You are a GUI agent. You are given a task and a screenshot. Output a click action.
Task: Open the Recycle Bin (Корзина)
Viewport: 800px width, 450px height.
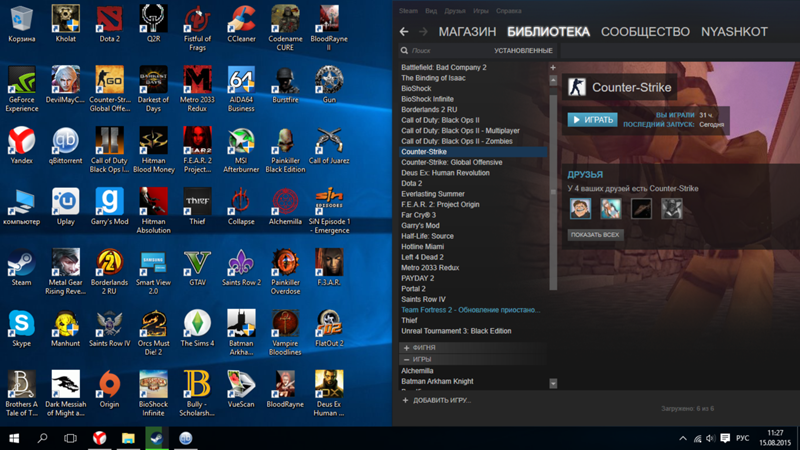tap(21, 24)
